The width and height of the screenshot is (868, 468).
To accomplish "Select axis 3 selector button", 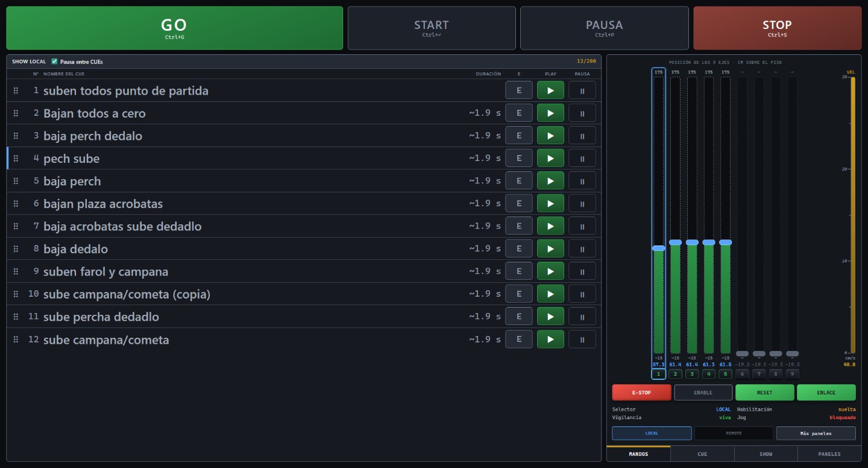I will [692, 374].
